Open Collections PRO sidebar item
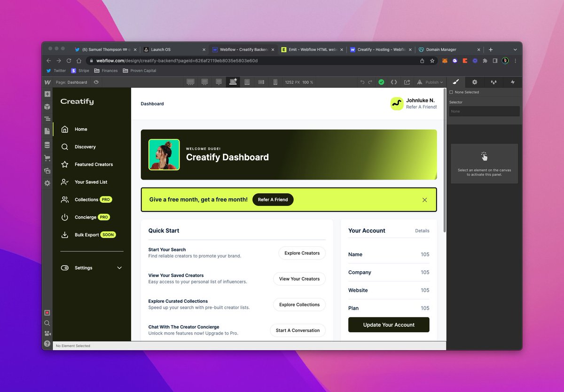564x392 pixels. click(86, 199)
